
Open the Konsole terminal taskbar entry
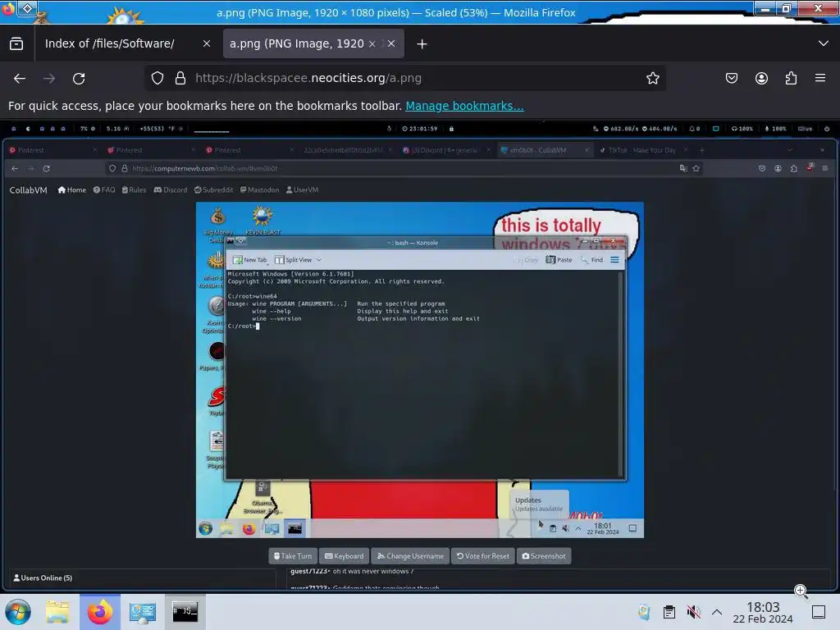185,612
